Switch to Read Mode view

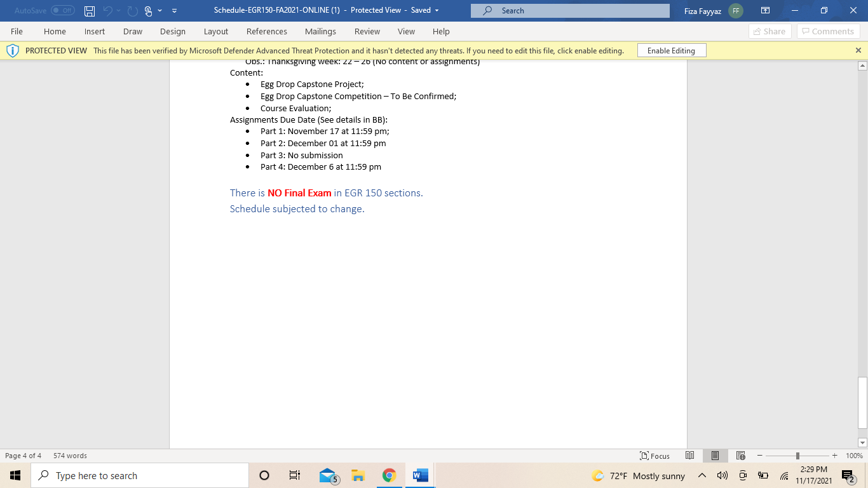coord(690,456)
